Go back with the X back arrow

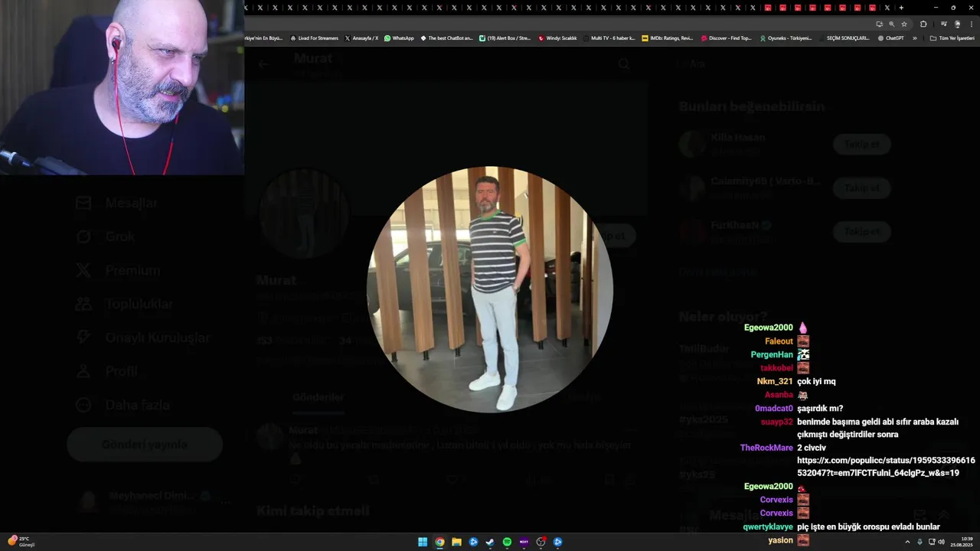(x=263, y=64)
